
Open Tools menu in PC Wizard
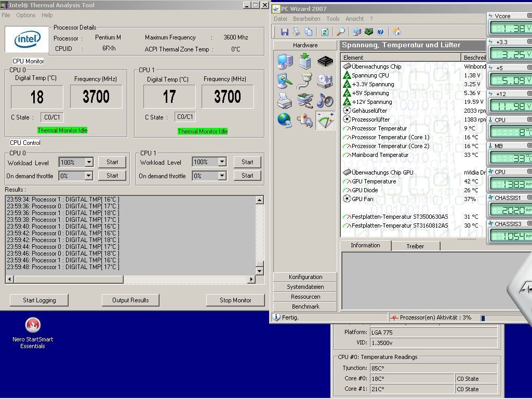pyautogui.click(x=333, y=19)
